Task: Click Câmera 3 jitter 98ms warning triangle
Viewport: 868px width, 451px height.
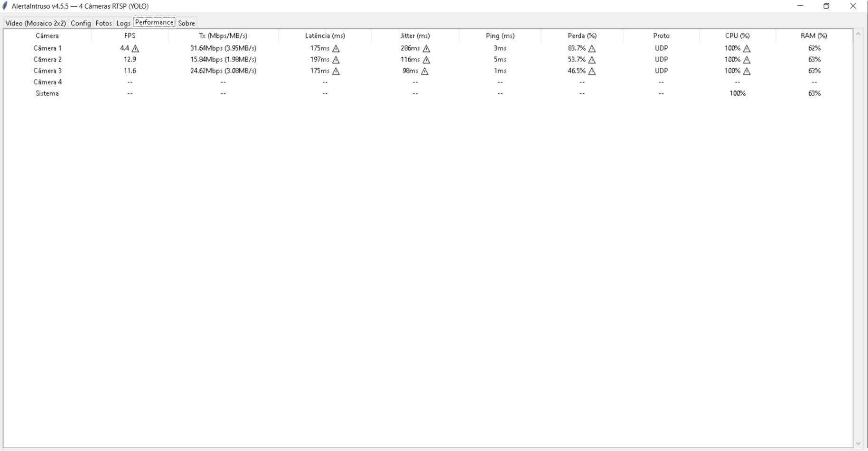Action: click(x=425, y=71)
